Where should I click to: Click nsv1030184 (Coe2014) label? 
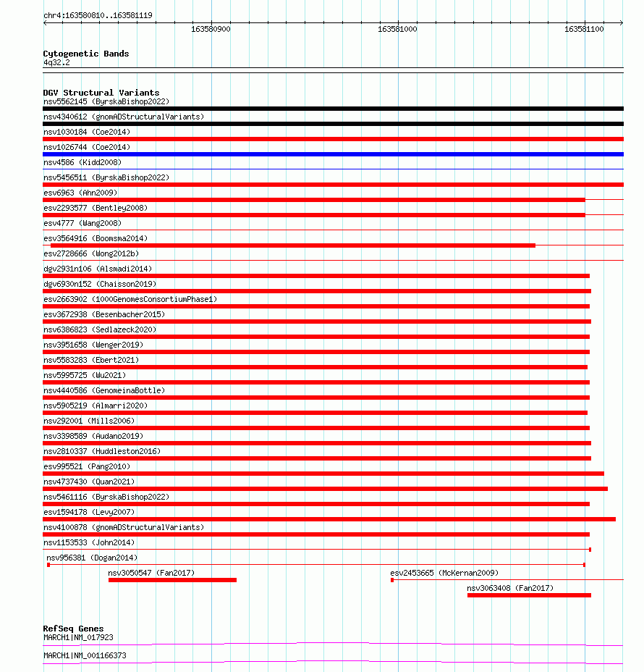(87, 132)
